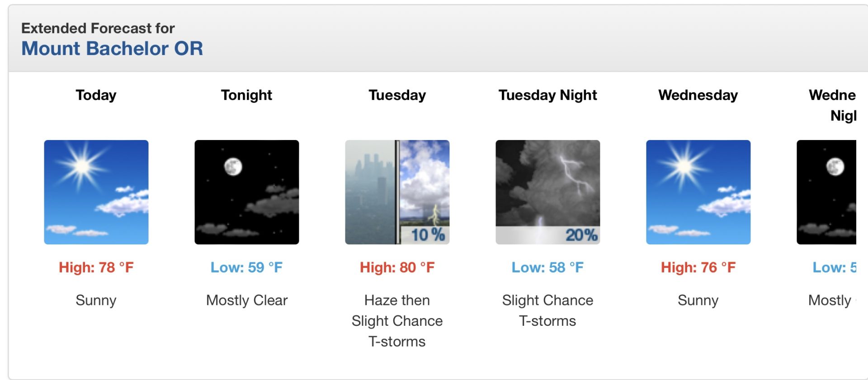Click the Tonight mostly clear moon icon
This screenshot has width=868, height=380.
point(247,192)
